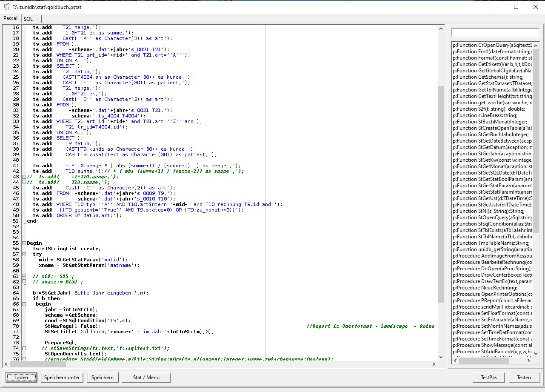Collapse the fold marker at line 55 Begin

24,243
